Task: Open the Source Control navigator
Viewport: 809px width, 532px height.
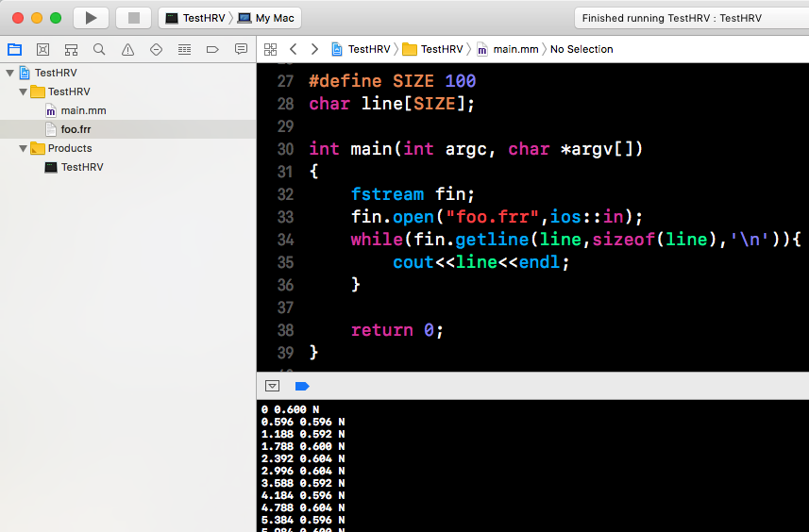Action: pos(42,49)
